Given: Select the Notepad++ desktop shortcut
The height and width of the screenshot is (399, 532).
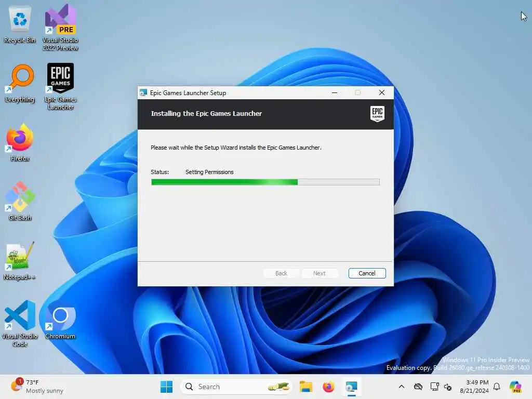Looking at the screenshot, I should click(20, 261).
